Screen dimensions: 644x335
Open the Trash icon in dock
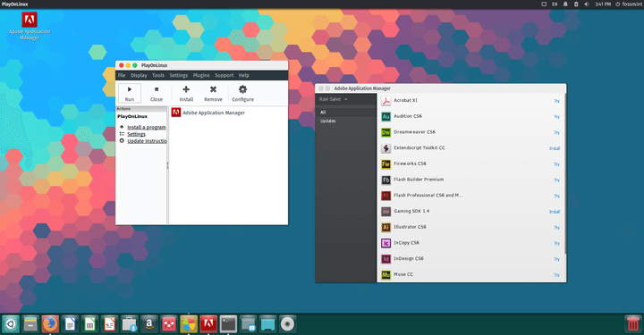(633, 324)
